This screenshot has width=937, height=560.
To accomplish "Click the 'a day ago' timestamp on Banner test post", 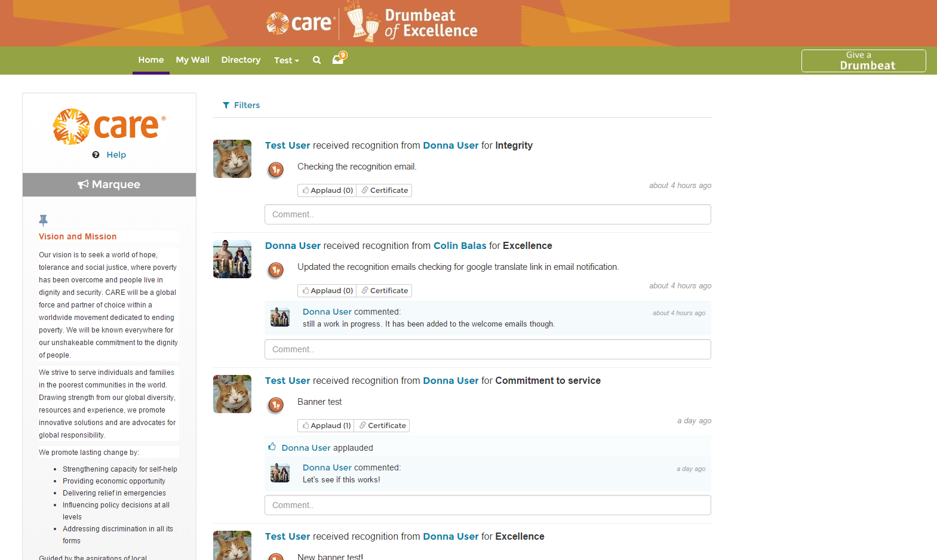I will 694,421.
